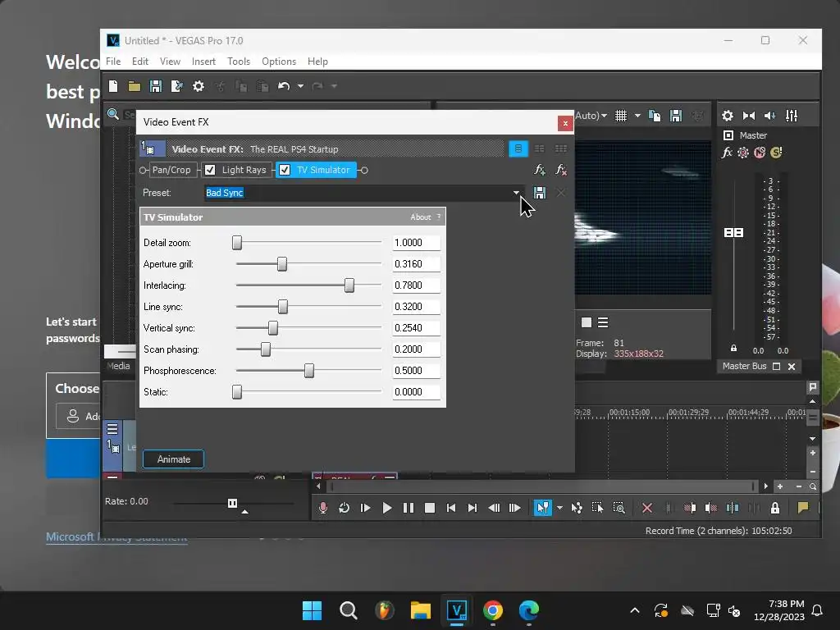Viewport: 840px width, 630px height.
Task: Go to start of project button
Action: click(451, 508)
